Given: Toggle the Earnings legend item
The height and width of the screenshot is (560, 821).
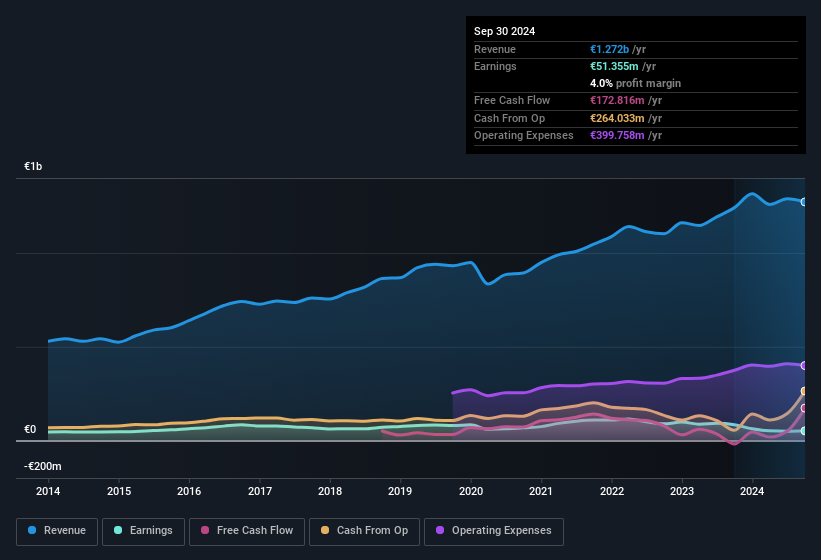Looking at the screenshot, I should 141,530.
